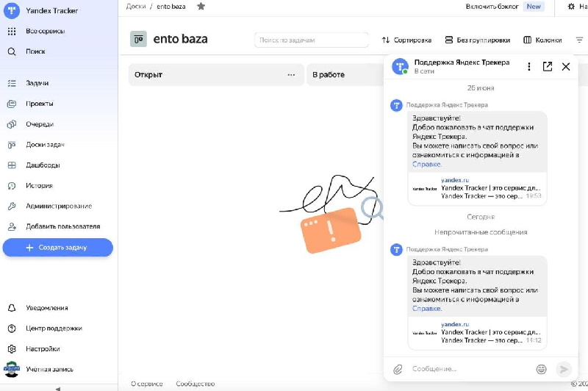Open the Открыт column options menu

click(292, 75)
